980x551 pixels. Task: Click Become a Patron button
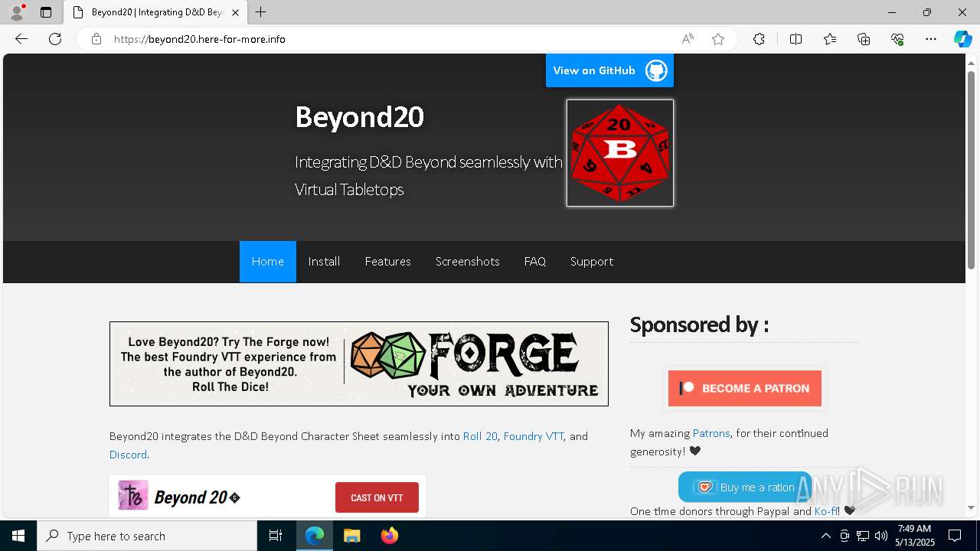tap(745, 388)
